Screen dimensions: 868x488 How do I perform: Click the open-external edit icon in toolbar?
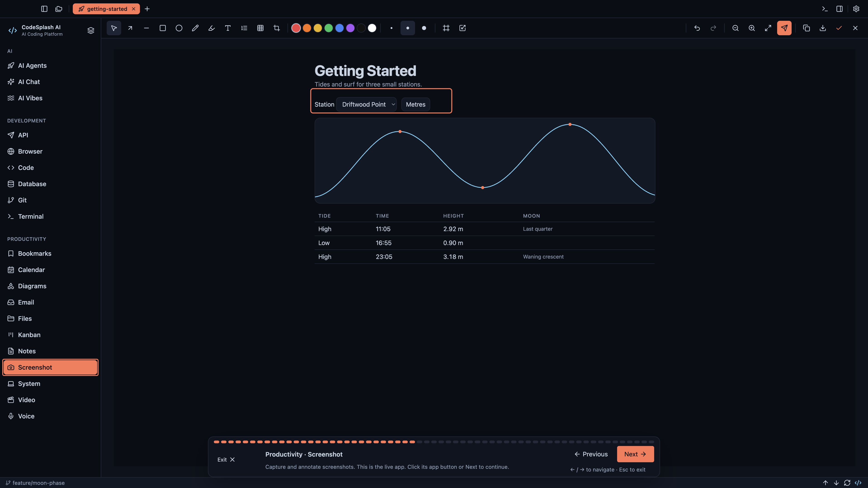[463, 28]
